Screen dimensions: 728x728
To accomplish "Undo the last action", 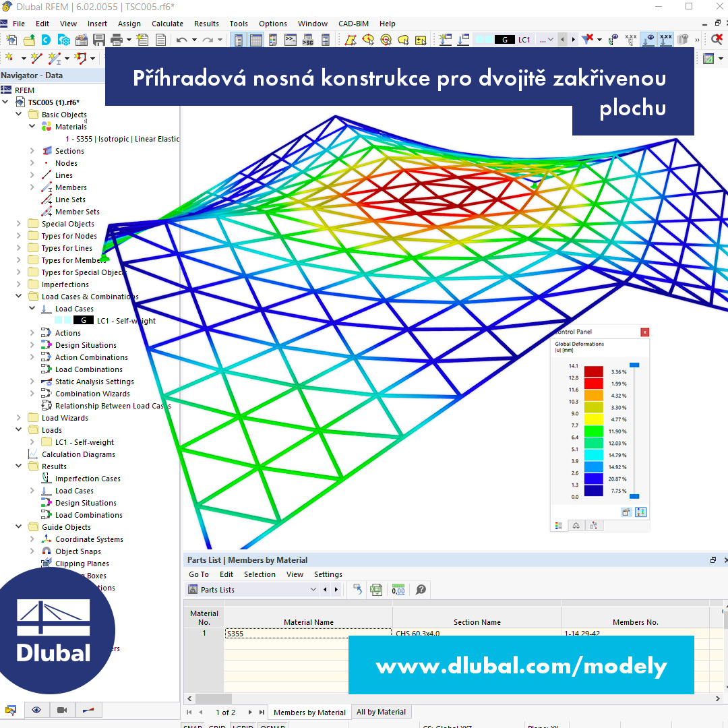I will 181,40.
